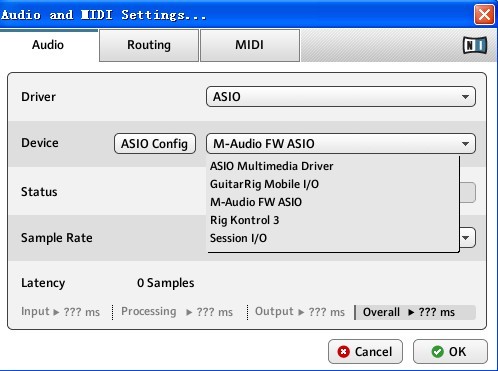Open the Routing tab
Viewport: 498px width, 371px height.
click(149, 45)
